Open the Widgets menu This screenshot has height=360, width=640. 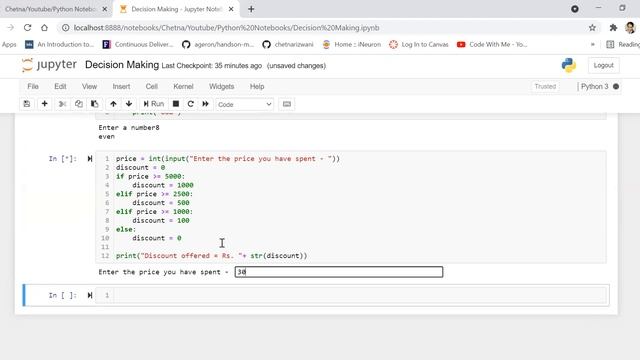221,87
